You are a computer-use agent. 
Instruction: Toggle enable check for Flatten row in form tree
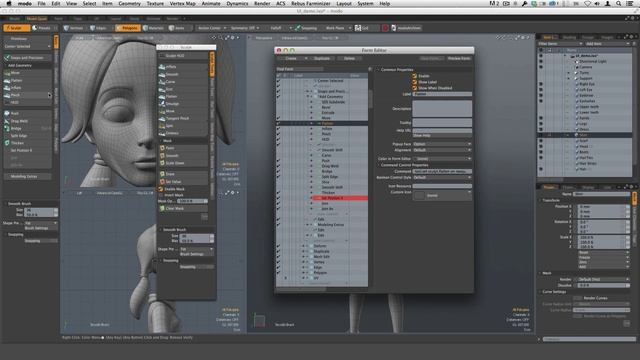(x=279, y=123)
